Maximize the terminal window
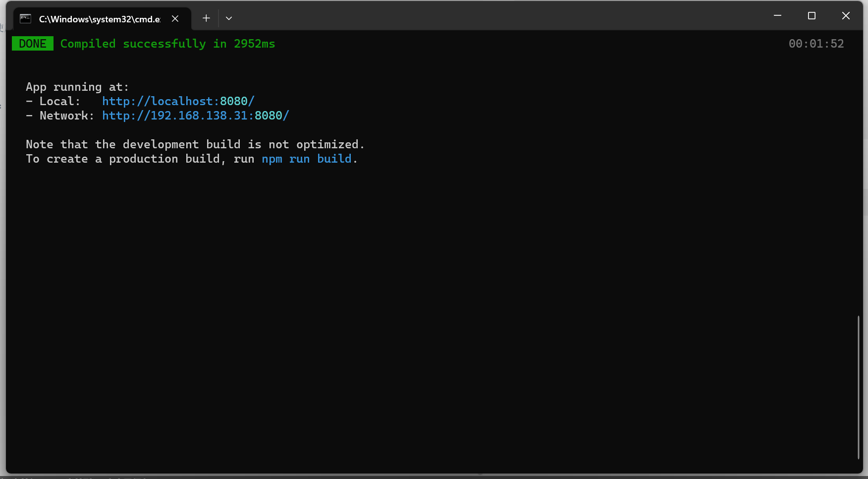 click(x=812, y=16)
